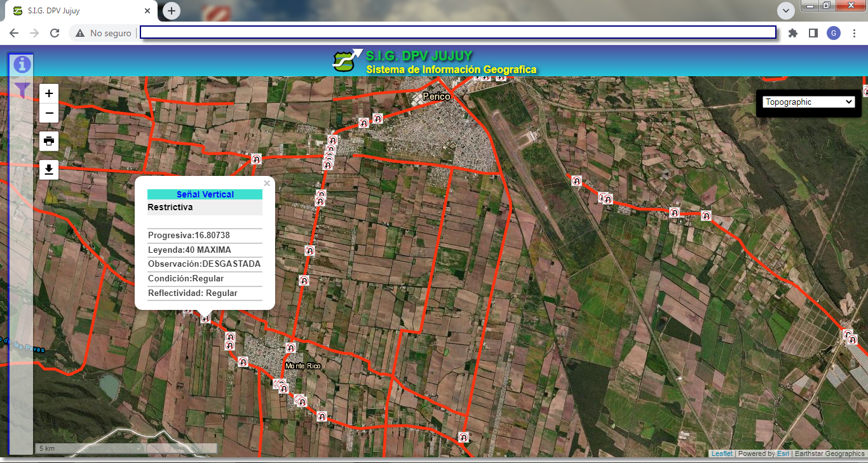Zoom out of the map

49,114
